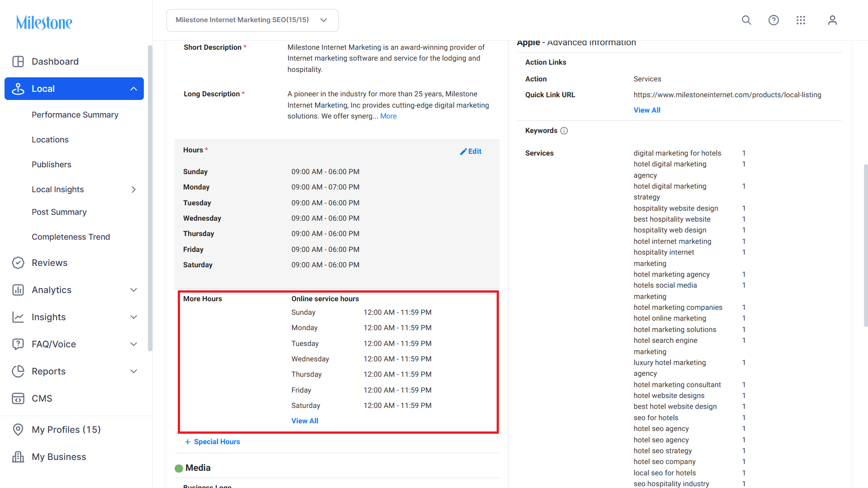Click the My Business building icon
This screenshot has height=488, width=868.
click(18, 457)
